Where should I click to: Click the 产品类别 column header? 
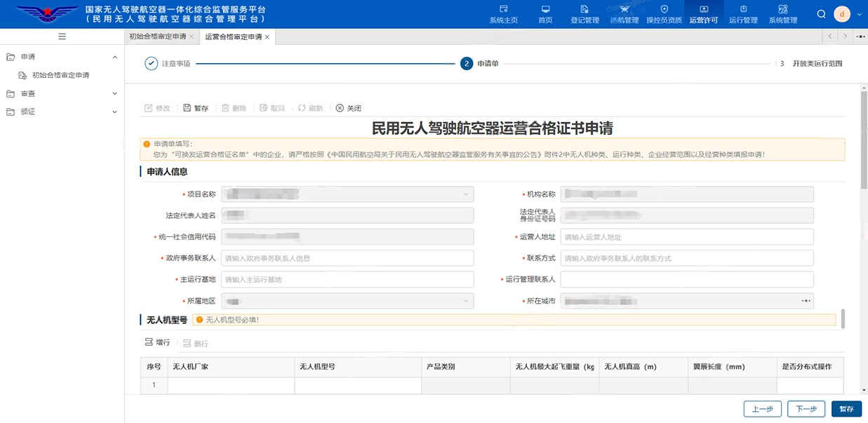[x=465, y=367]
